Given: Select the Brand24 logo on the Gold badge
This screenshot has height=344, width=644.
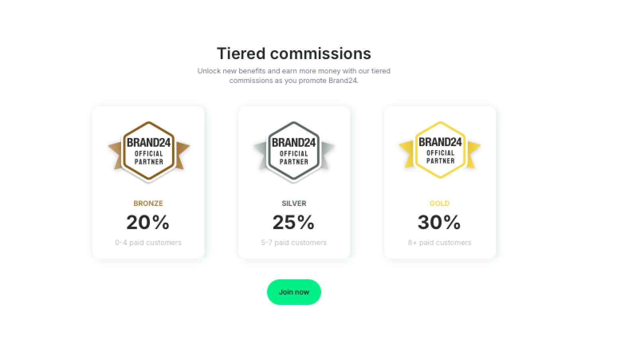Looking at the screenshot, I should (440, 142).
